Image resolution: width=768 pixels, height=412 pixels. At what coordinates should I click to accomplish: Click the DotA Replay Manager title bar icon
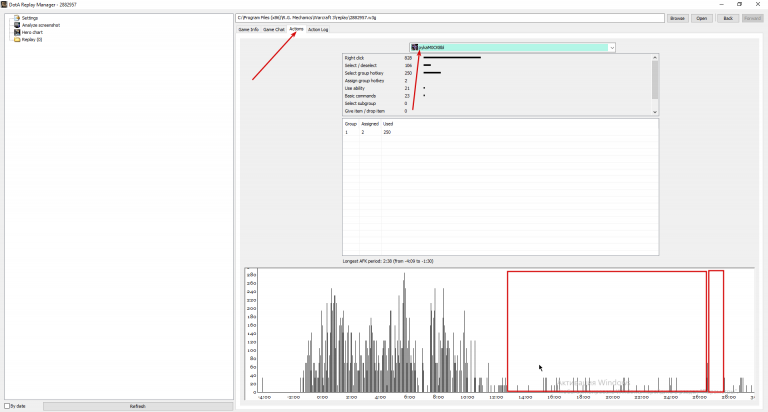pos(4,4)
